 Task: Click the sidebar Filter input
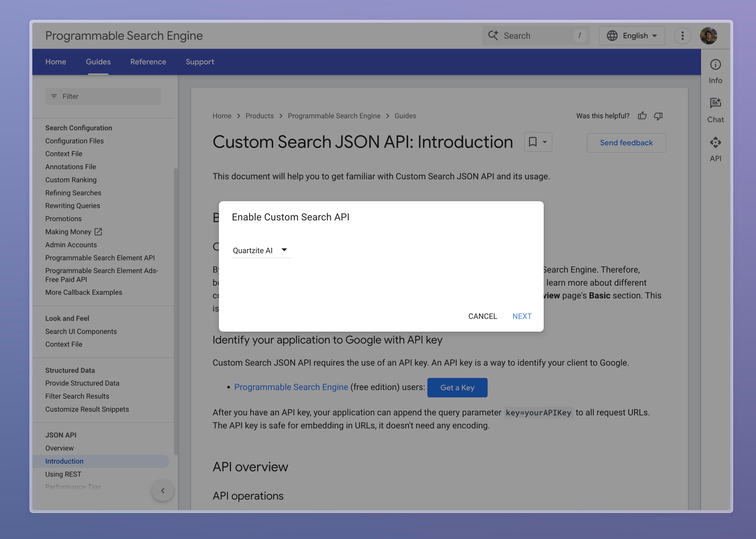(103, 96)
